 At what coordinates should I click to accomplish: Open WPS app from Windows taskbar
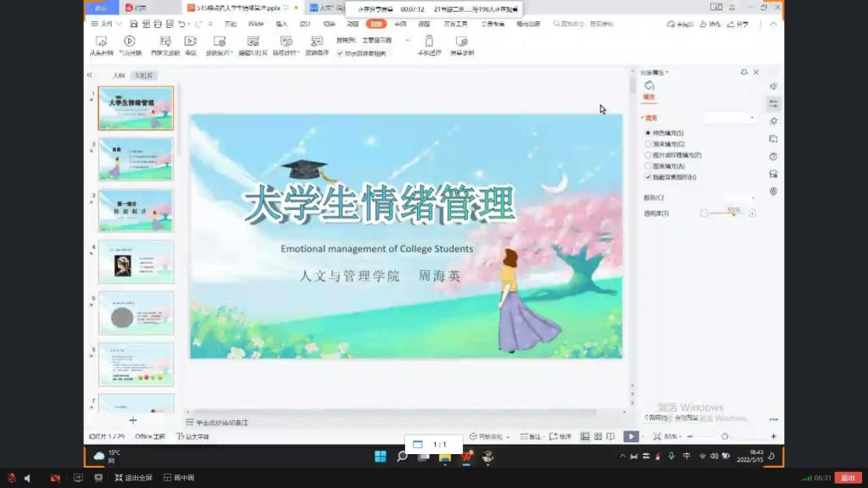pyautogui.click(x=466, y=457)
